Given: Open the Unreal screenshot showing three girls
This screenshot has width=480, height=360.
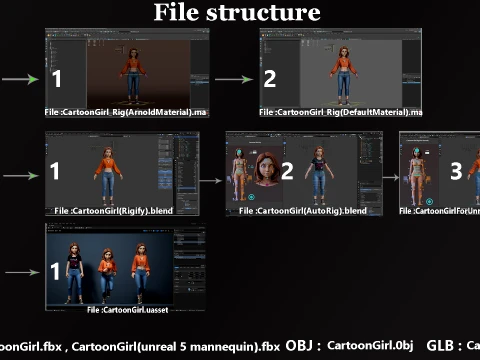Looking at the screenshot, I should (x=125, y=267).
